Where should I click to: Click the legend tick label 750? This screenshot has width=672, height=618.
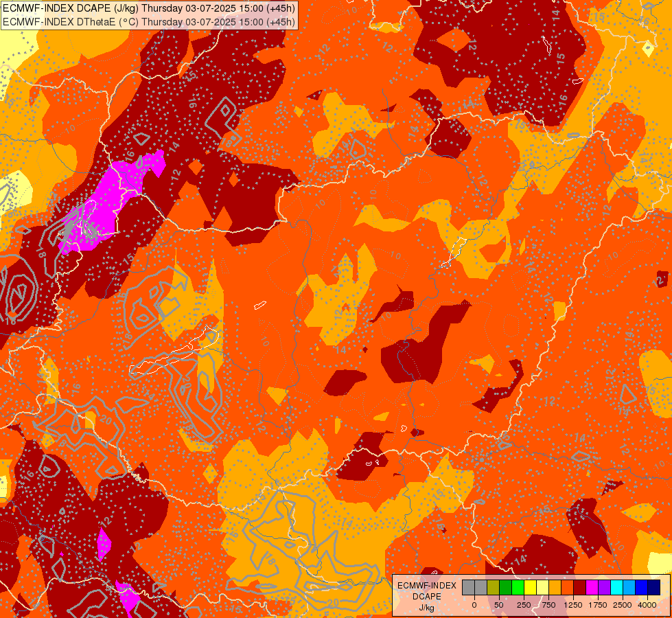point(548,605)
